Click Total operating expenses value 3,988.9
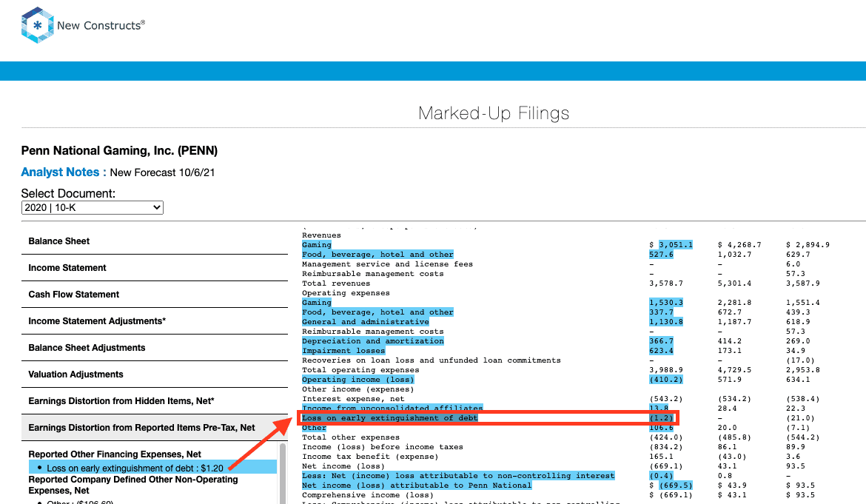 (666, 370)
